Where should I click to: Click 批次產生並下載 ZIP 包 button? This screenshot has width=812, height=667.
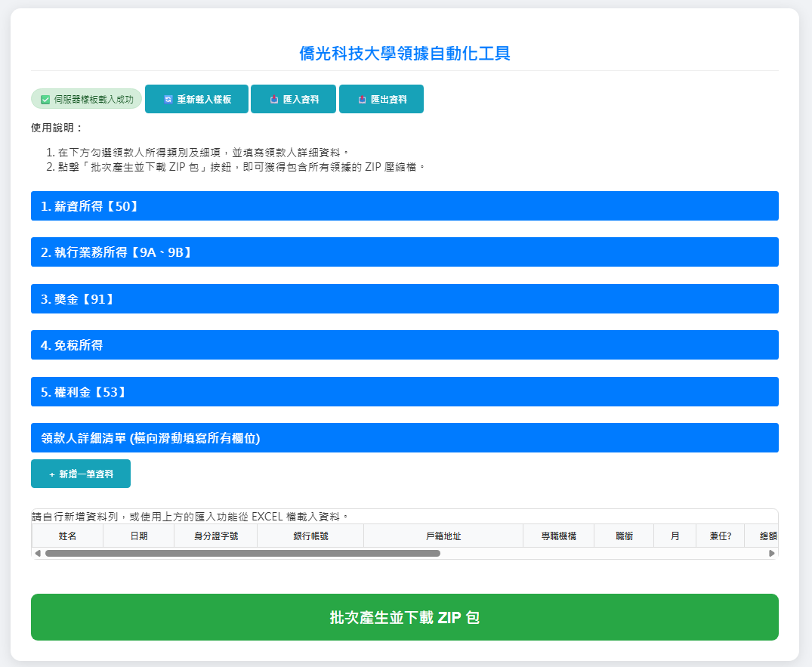tap(404, 617)
